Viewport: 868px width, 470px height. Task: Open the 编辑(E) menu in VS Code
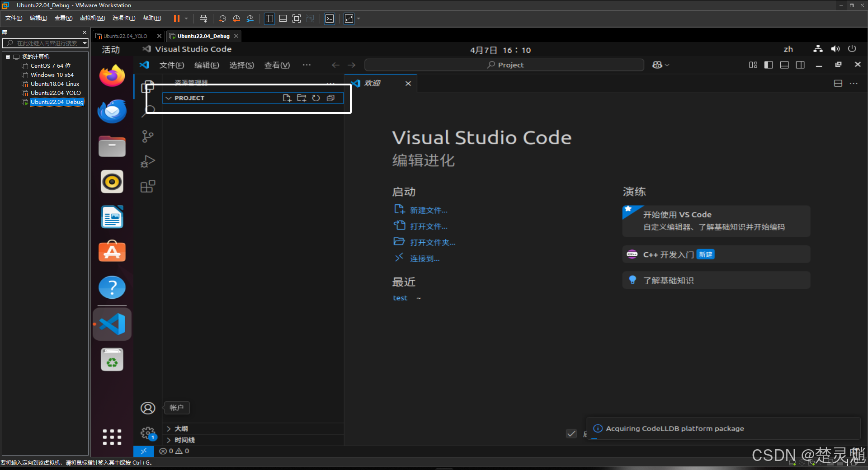(207, 65)
